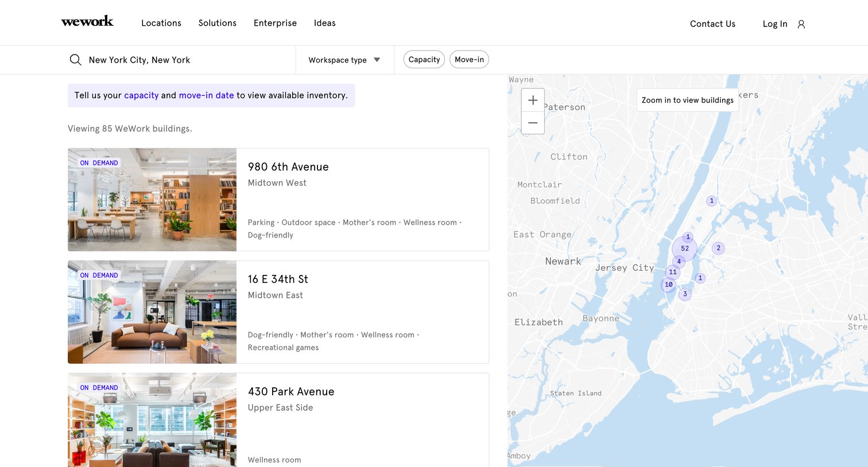Click the 16 E 34th St photo
The image size is (868, 467).
152,312
